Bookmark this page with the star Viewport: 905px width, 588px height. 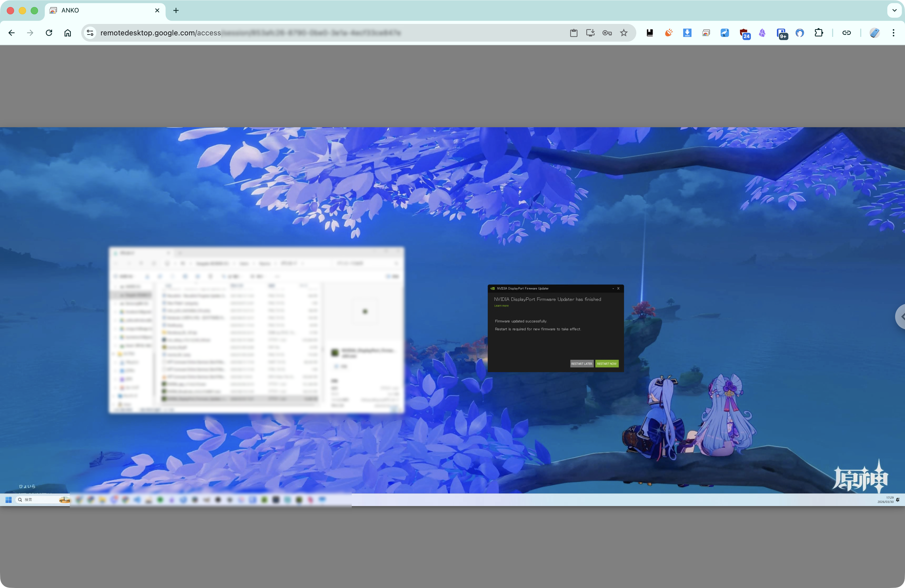click(624, 33)
